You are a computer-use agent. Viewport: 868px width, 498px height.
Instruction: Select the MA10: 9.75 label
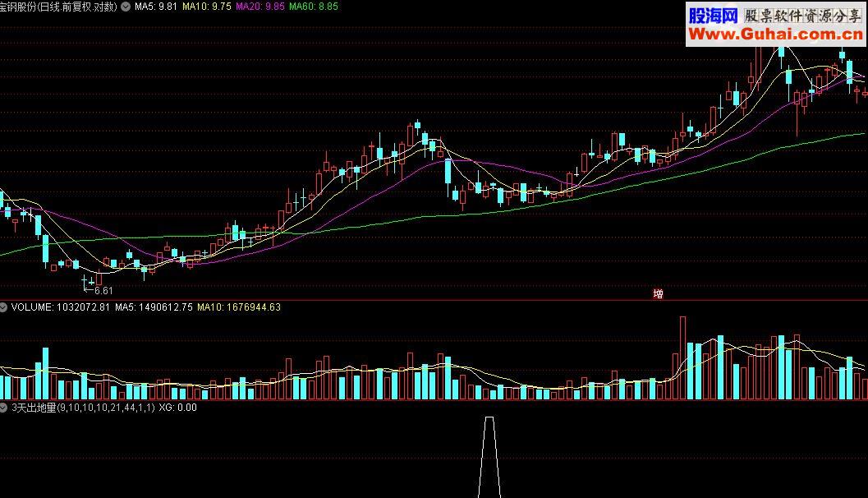pos(206,7)
